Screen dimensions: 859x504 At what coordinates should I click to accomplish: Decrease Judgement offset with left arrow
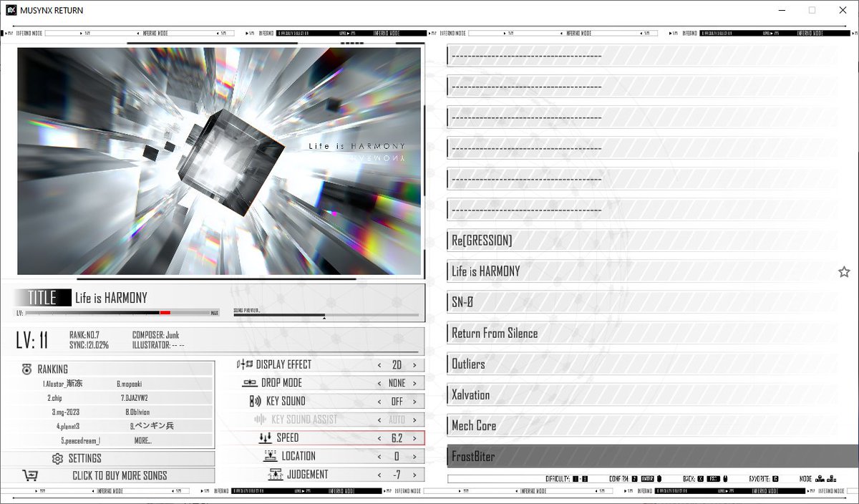(x=379, y=475)
